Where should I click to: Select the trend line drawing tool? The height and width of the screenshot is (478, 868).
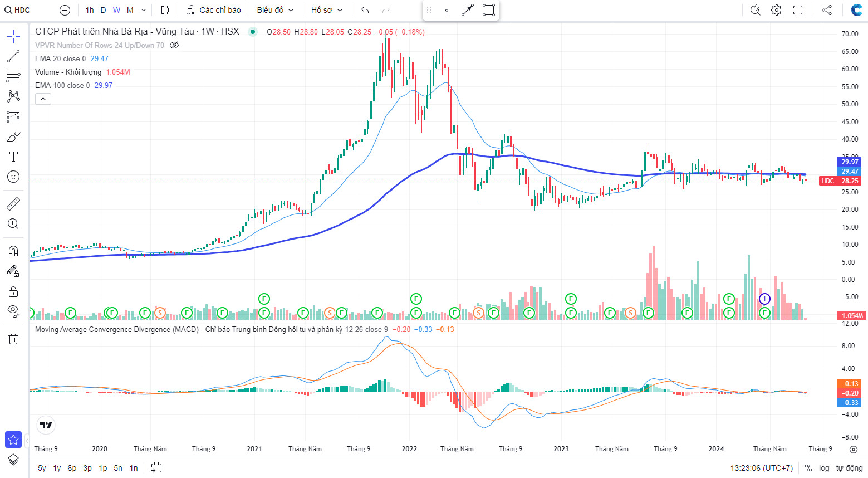[x=13, y=56]
